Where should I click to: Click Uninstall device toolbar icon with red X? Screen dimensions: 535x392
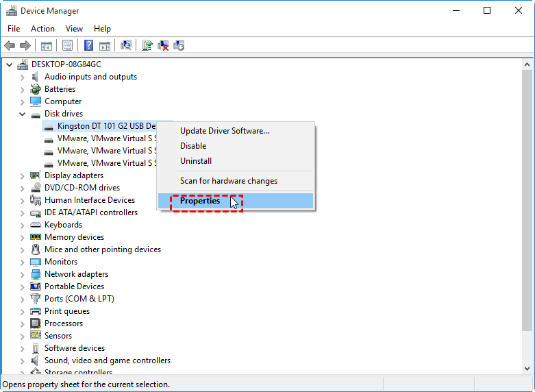[x=163, y=45]
